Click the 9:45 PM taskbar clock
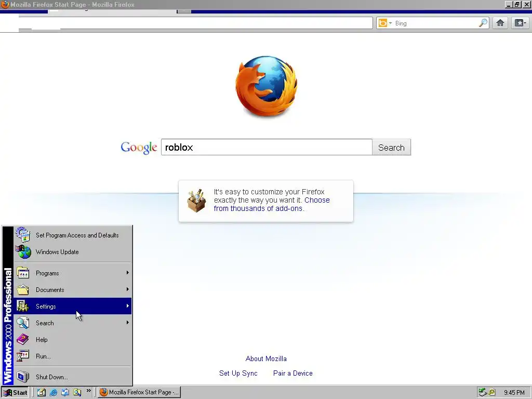The height and width of the screenshot is (399, 532). pos(514,393)
